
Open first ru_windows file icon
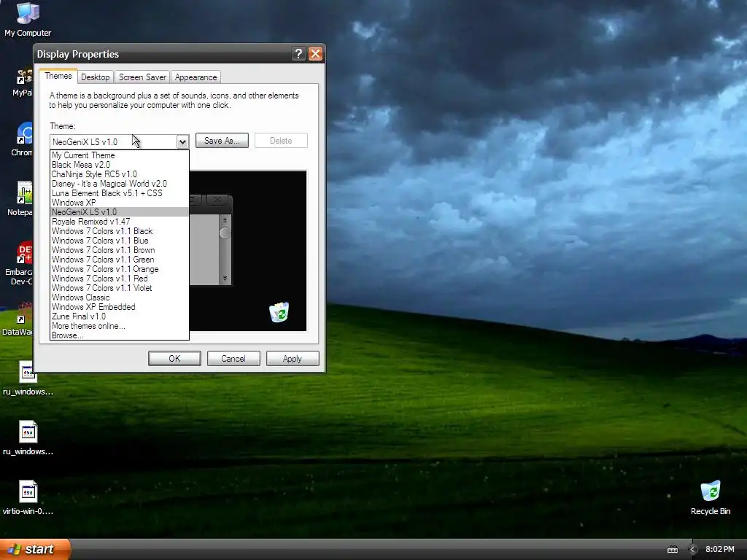[28, 378]
